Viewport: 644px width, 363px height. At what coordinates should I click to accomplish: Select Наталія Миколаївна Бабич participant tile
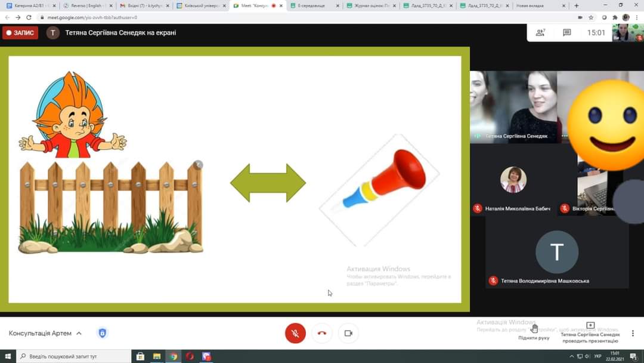click(513, 180)
